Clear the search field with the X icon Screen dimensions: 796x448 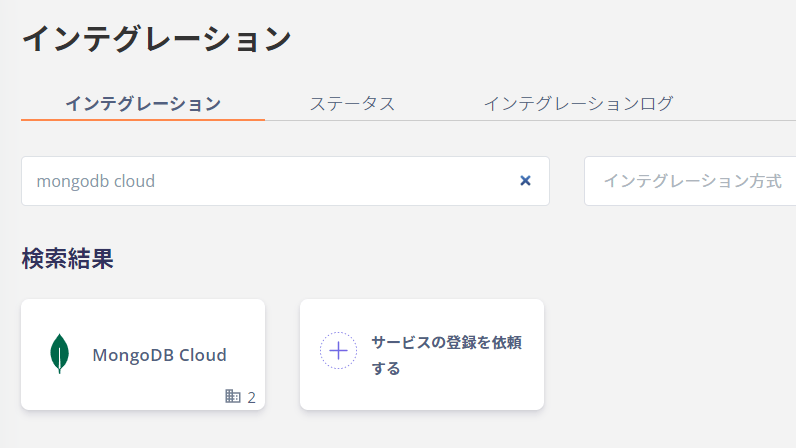[525, 181]
